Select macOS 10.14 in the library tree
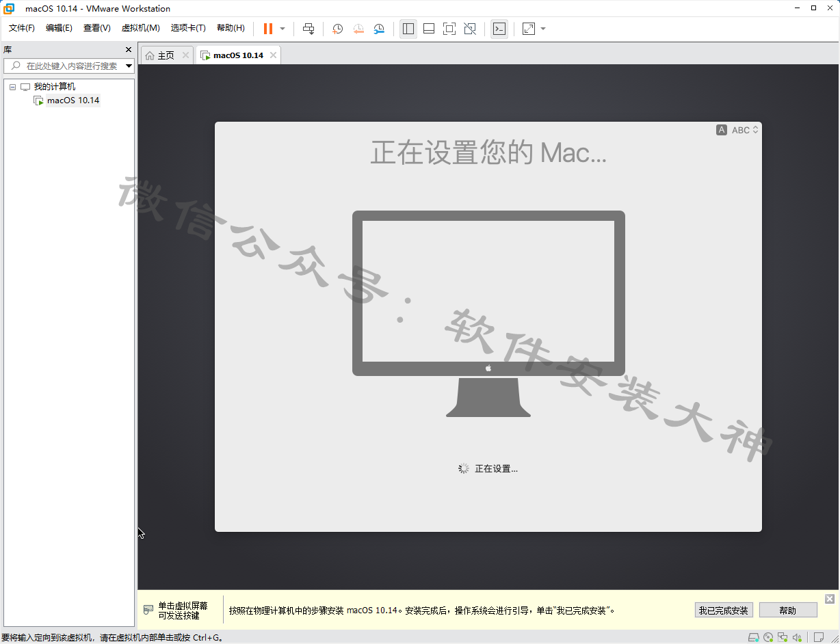840x644 pixels. 73,100
